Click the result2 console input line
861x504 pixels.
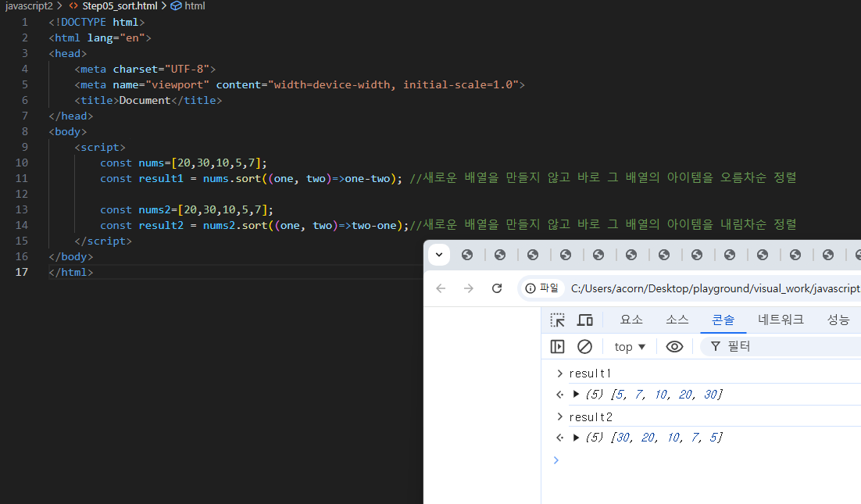tap(591, 417)
